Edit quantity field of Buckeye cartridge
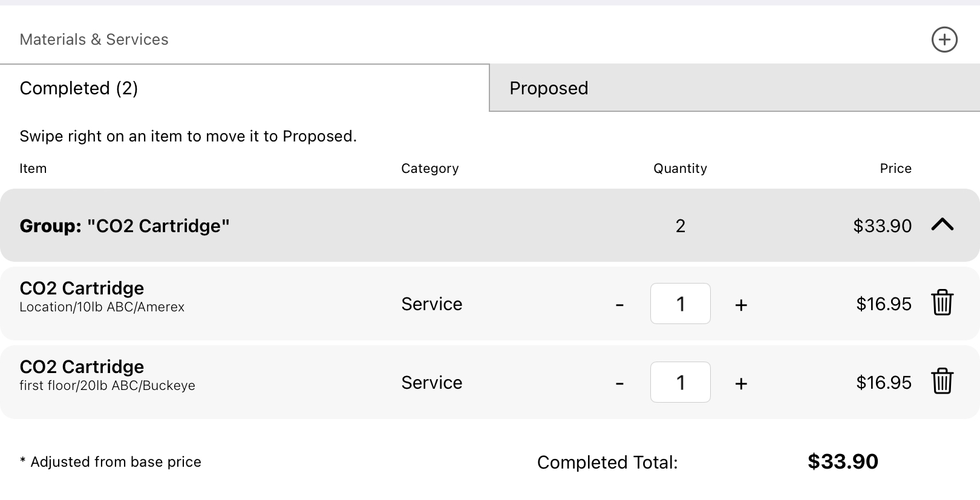 tap(680, 382)
